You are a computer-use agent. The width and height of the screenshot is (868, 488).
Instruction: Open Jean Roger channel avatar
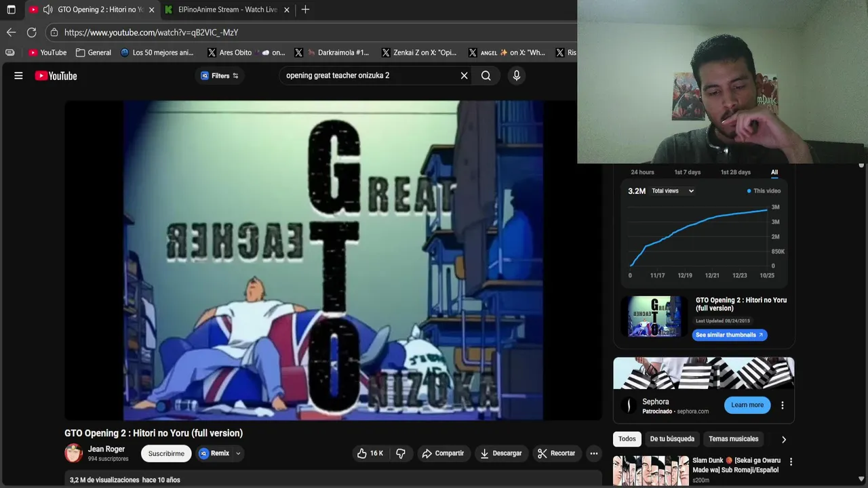[x=73, y=453]
